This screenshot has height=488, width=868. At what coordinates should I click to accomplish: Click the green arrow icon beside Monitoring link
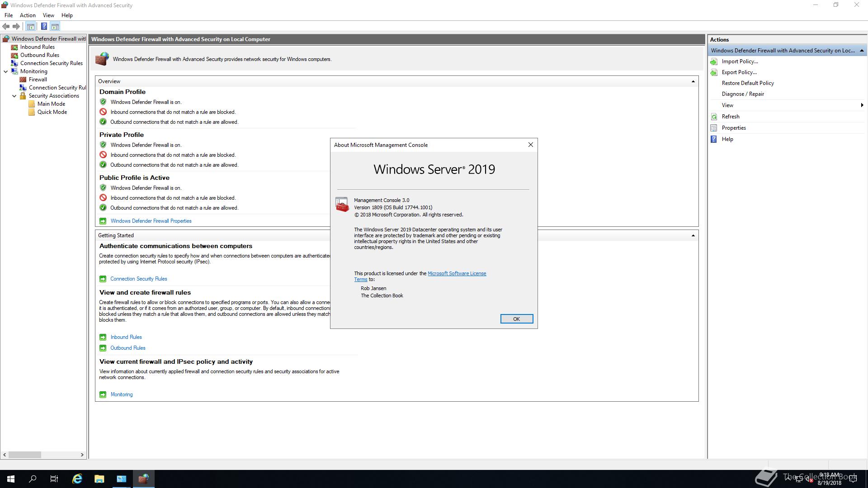103,394
